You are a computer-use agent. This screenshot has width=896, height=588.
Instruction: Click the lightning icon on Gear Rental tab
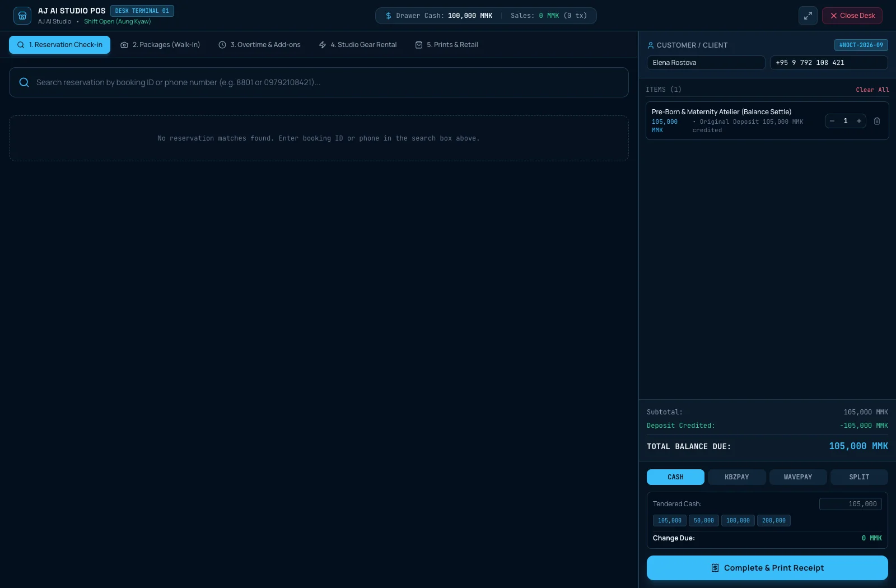323,45
